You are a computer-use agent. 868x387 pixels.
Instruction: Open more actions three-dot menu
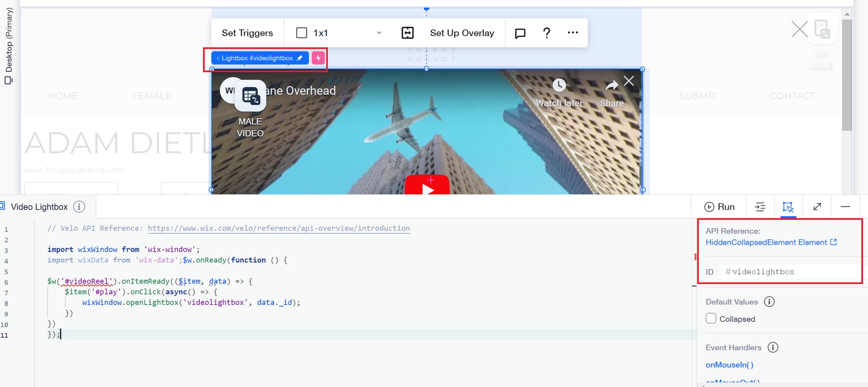(x=573, y=33)
